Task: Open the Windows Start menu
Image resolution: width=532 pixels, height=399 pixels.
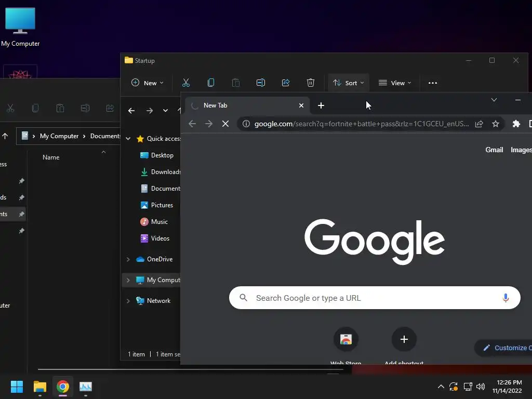Action: coord(17,387)
